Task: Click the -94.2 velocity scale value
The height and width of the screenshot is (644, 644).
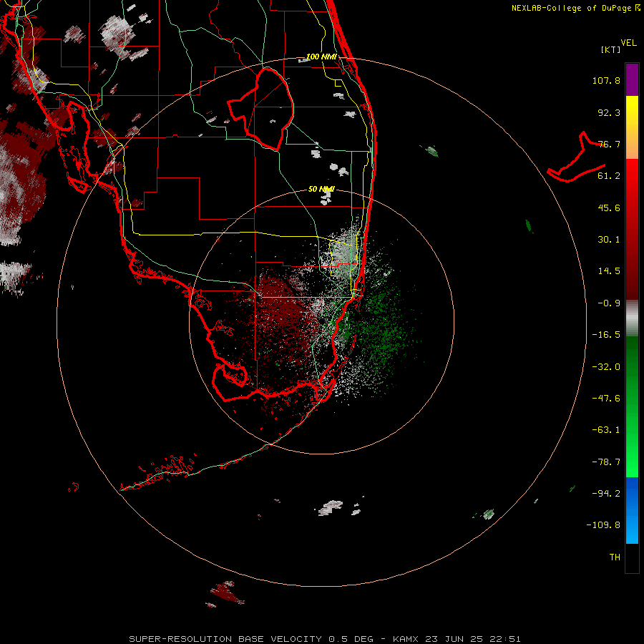Action: [x=606, y=493]
